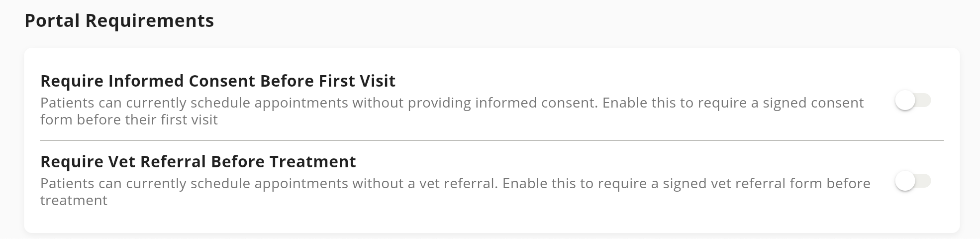
Task: Click the text 'form before their first visit'
Action: (x=129, y=120)
